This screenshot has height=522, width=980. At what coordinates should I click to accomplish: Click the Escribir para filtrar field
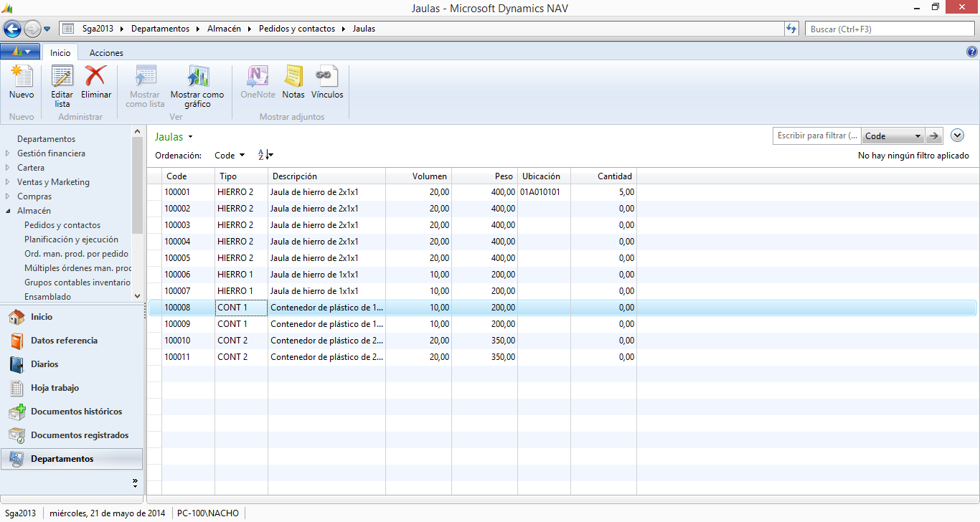(x=818, y=136)
